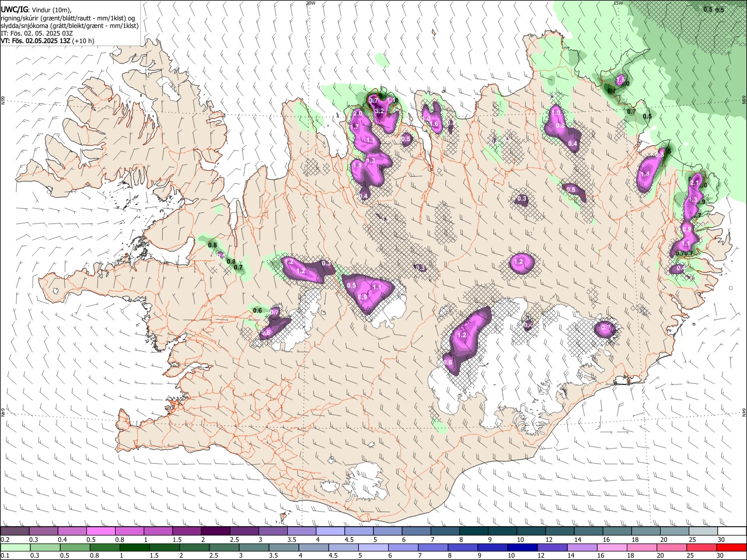
Task: Pick the light grey swatch for 25–30
Action: 702,531
